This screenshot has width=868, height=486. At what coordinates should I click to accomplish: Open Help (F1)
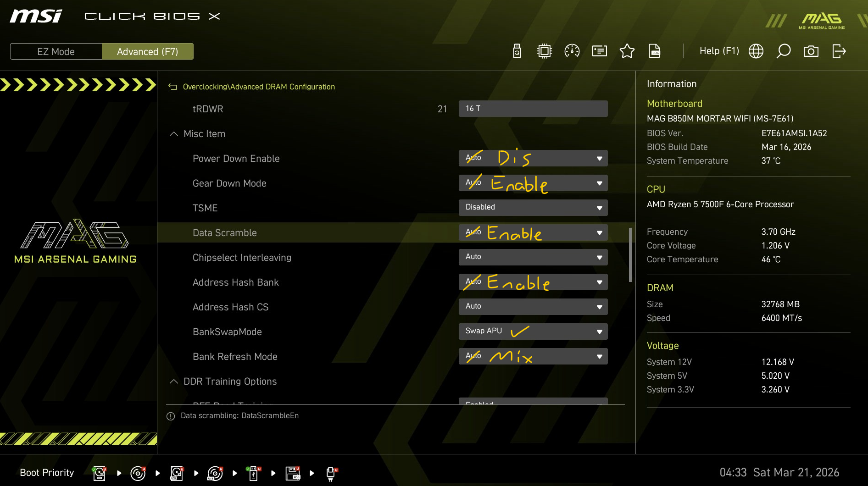click(x=719, y=51)
